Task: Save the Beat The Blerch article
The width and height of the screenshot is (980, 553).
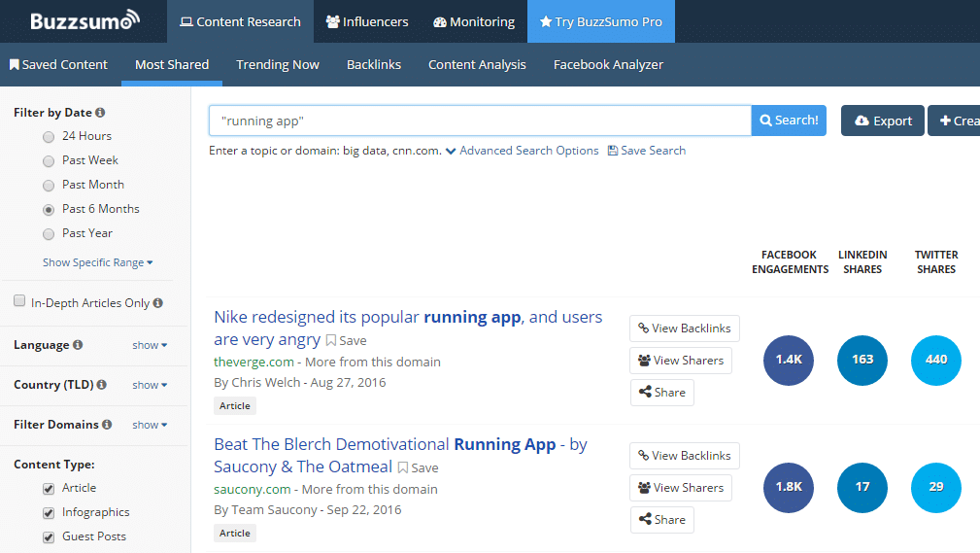Action: 418,467
